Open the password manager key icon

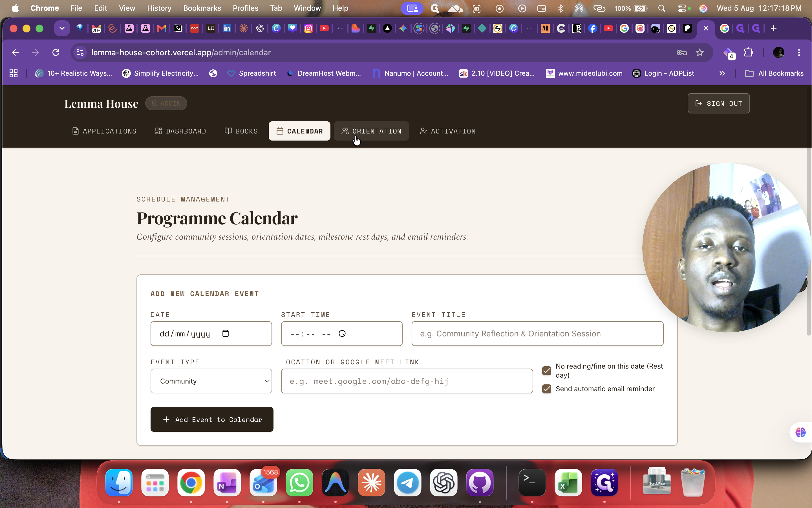click(681, 52)
